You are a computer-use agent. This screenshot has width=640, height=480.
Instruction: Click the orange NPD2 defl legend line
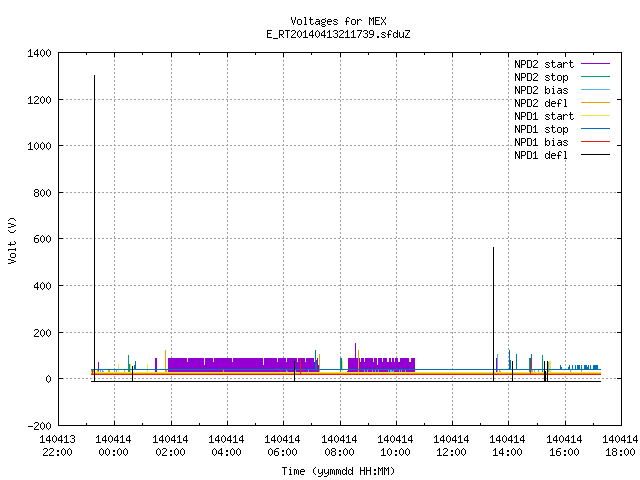[595, 102]
